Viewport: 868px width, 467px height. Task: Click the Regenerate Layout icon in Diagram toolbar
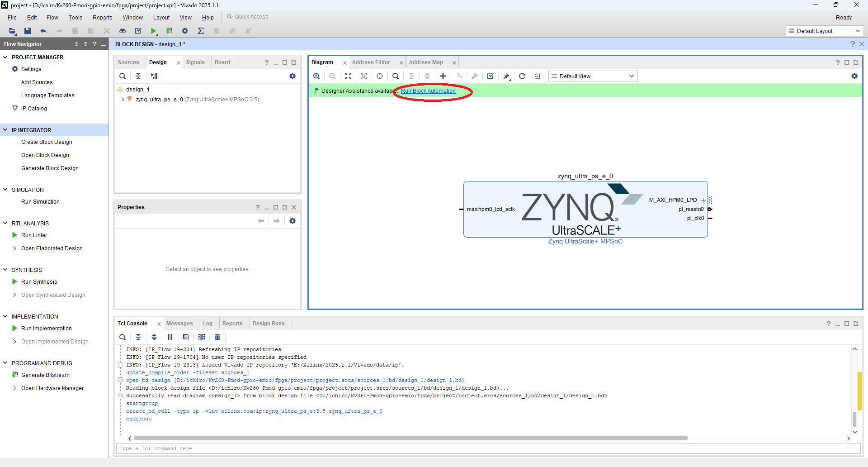tap(522, 76)
